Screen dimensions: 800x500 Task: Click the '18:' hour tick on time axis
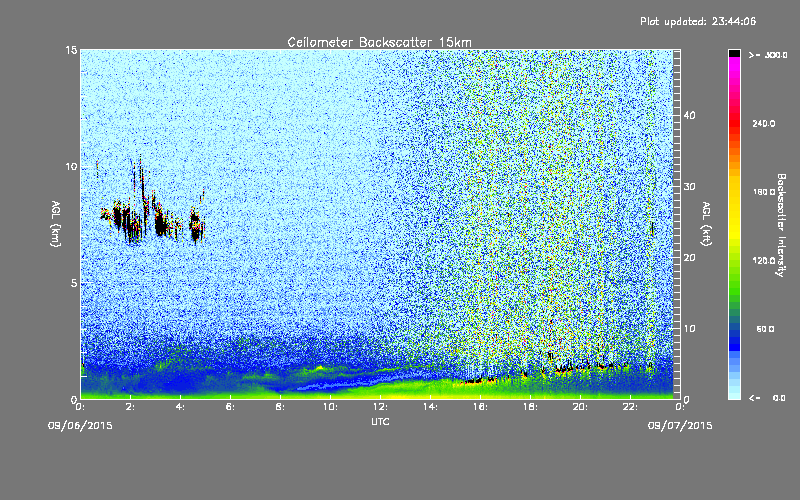point(531,407)
